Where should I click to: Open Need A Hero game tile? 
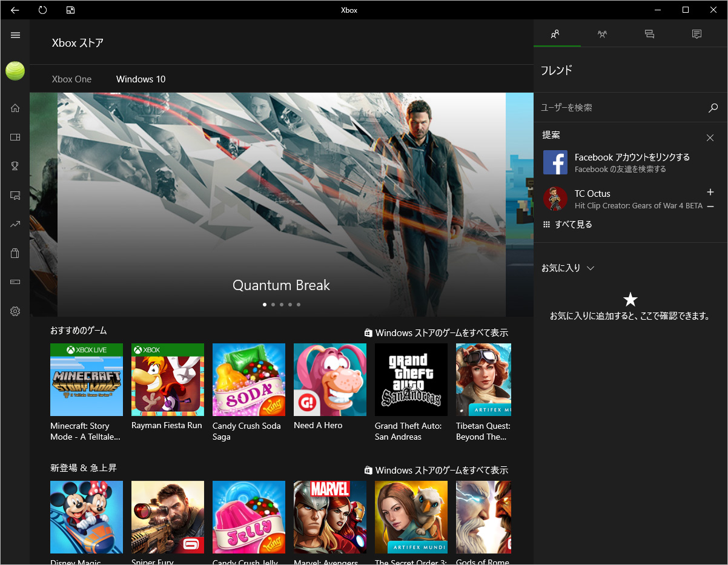coord(330,387)
